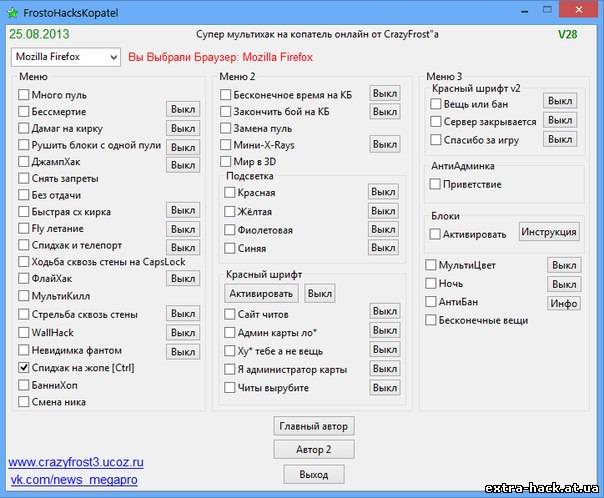Enable the Много пуль checkbox
604x498 pixels.
click(x=24, y=95)
